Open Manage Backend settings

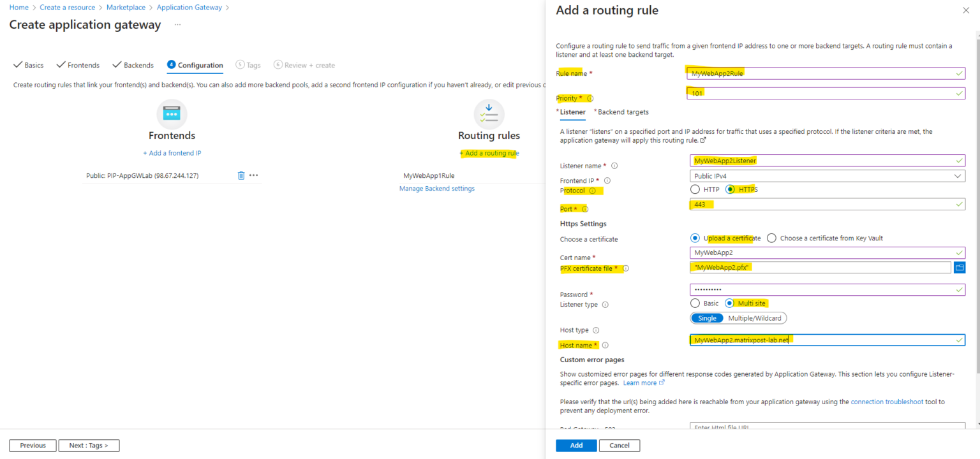point(436,188)
